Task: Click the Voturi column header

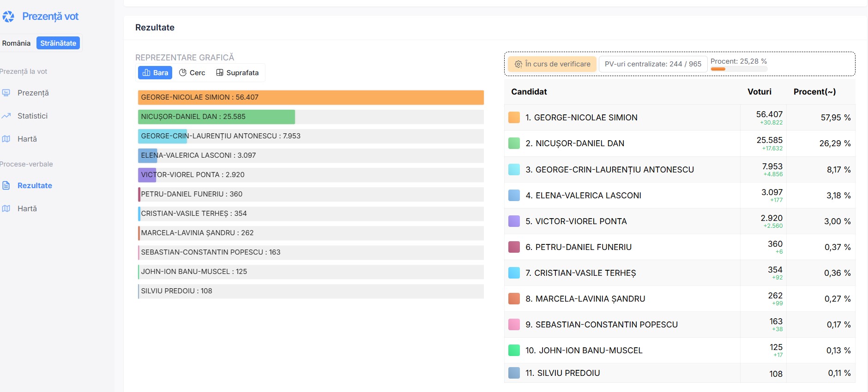Action: (x=759, y=92)
